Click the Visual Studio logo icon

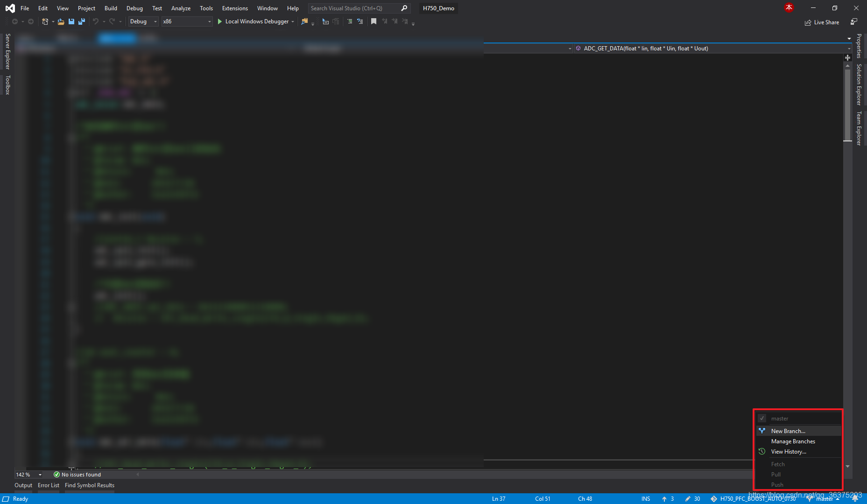[x=10, y=8]
